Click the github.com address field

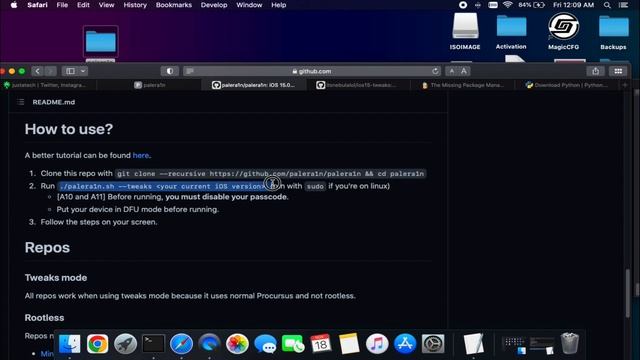pyautogui.click(x=312, y=71)
